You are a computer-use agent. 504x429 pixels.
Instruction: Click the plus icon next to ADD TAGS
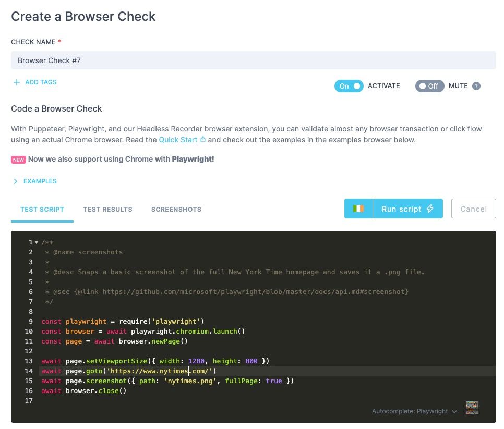(x=16, y=82)
